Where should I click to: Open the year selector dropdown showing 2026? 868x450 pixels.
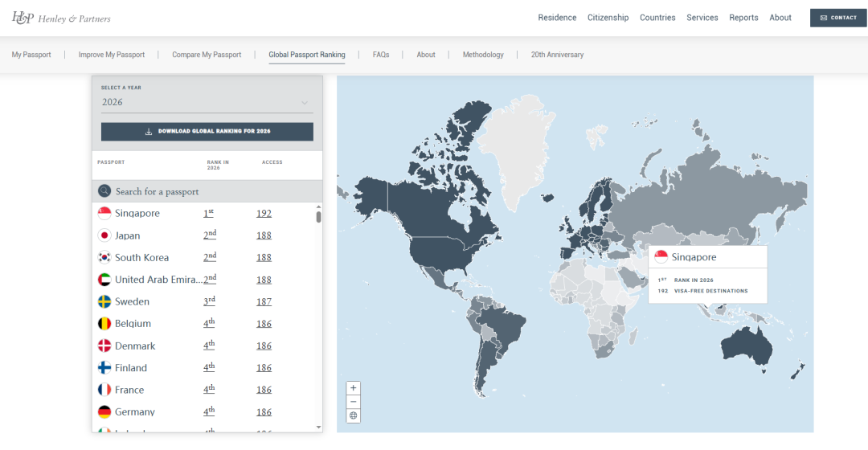point(207,102)
